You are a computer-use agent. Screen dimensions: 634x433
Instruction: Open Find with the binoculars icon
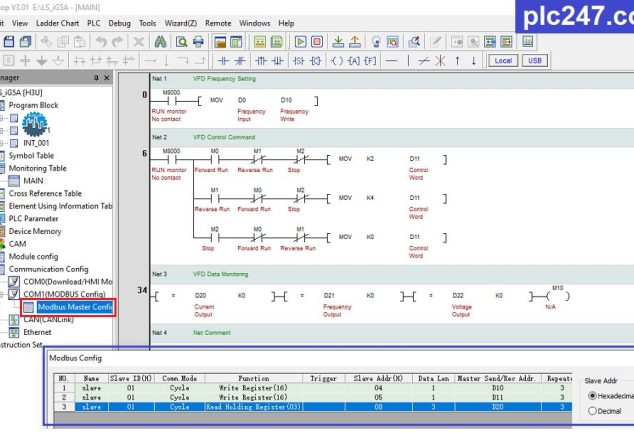tap(161, 42)
